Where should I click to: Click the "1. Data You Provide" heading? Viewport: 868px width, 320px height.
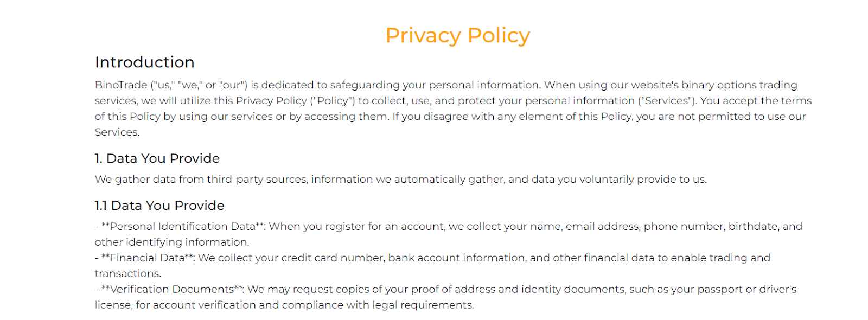click(157, 158)
